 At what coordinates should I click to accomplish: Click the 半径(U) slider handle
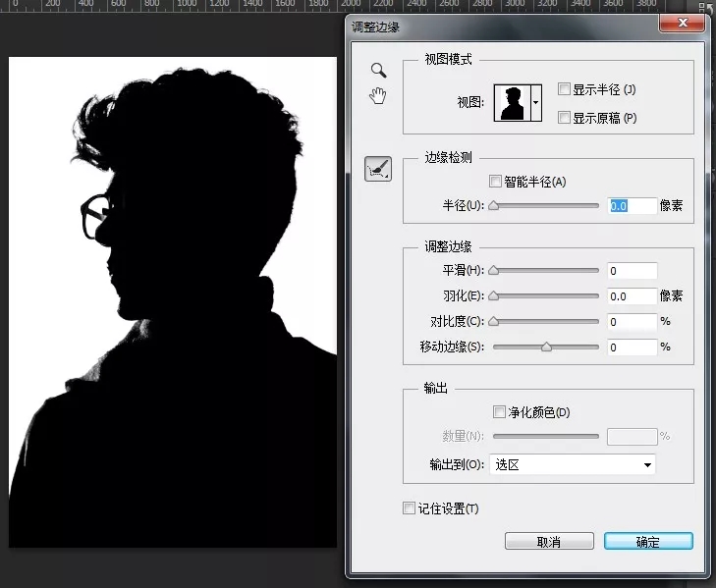[493, 205]
